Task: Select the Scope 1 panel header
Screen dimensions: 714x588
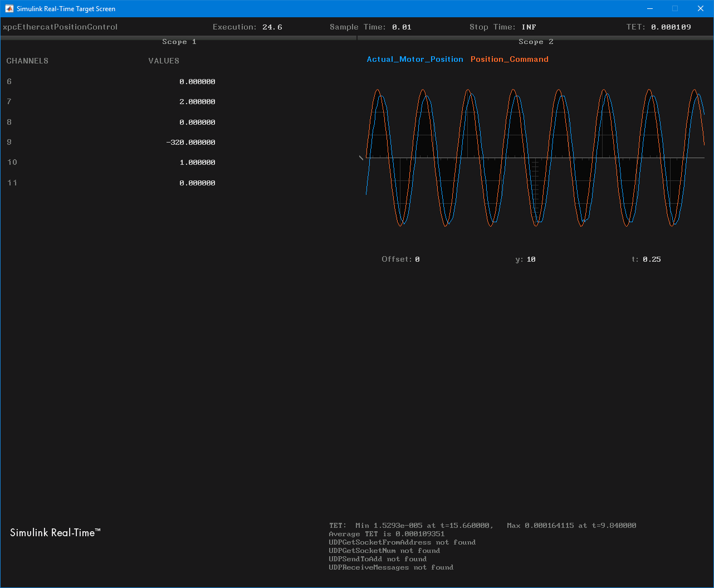Action: pyautogui.click(x=179, y=42)
